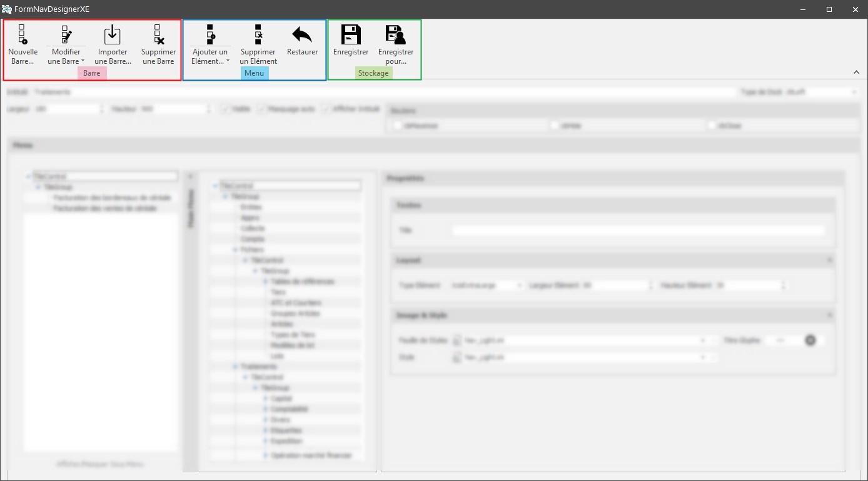The height and width of the screenshot is (481, 868).
Task: Collapse the ribbon with the chevron
Action: (x=856, y=73)
